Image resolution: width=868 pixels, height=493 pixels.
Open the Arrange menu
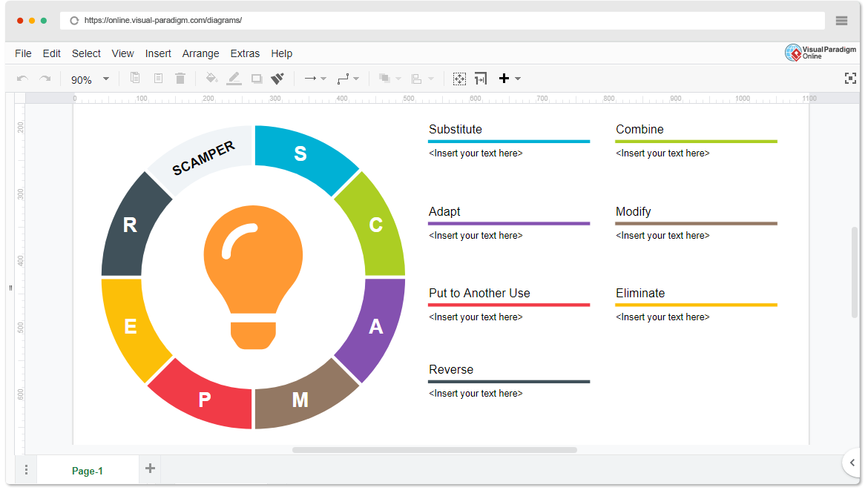point(201,53)
